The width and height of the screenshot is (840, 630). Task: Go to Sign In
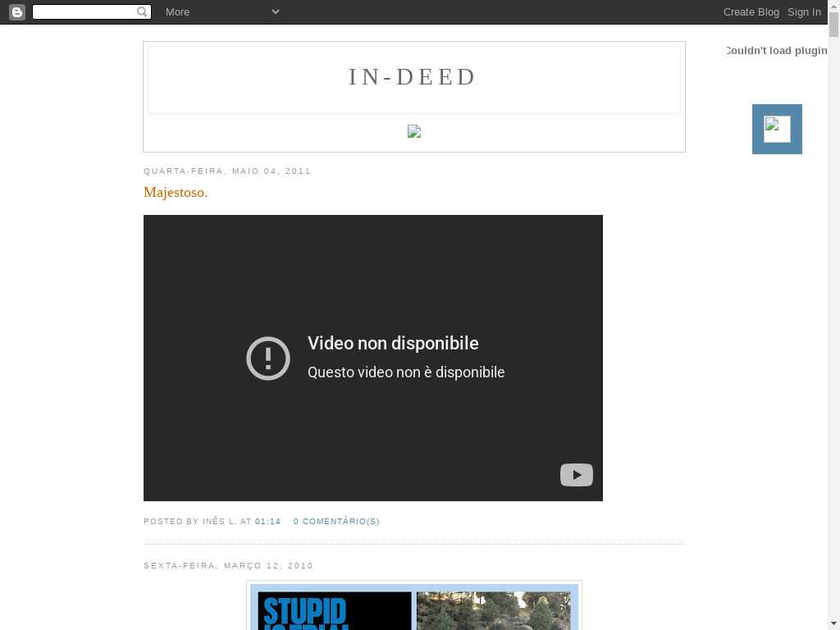[x=804, y=11]
